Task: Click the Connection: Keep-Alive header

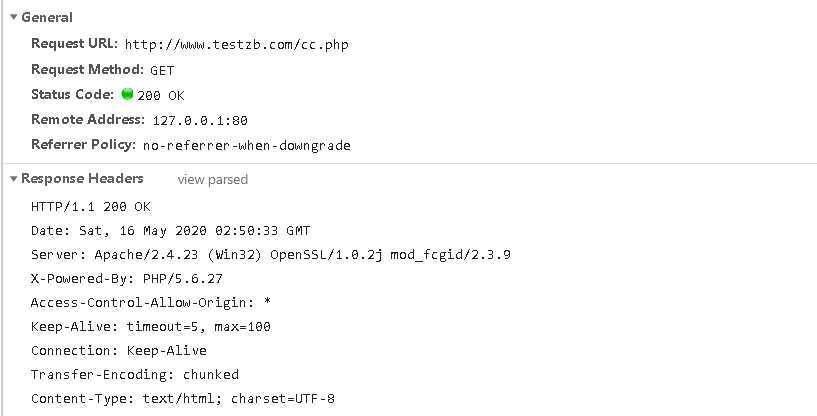Action: 119,351
